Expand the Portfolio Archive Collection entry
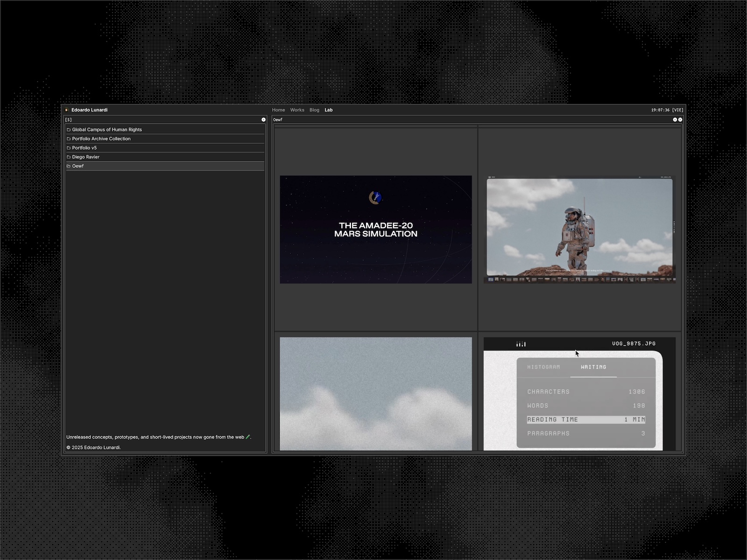 pyautogui.click(x=101, y=139)
